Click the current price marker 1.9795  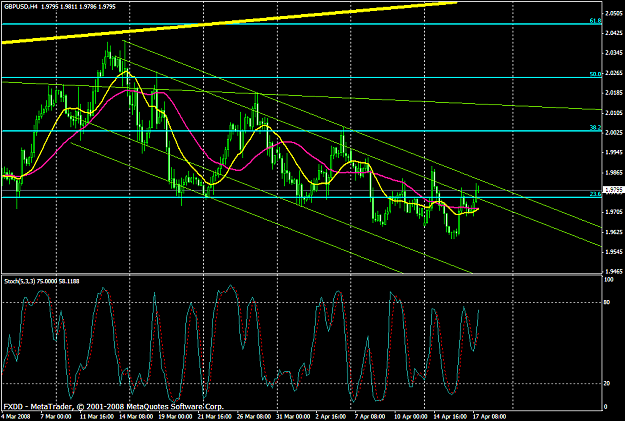pyautogui.click(x=614, y=190)
